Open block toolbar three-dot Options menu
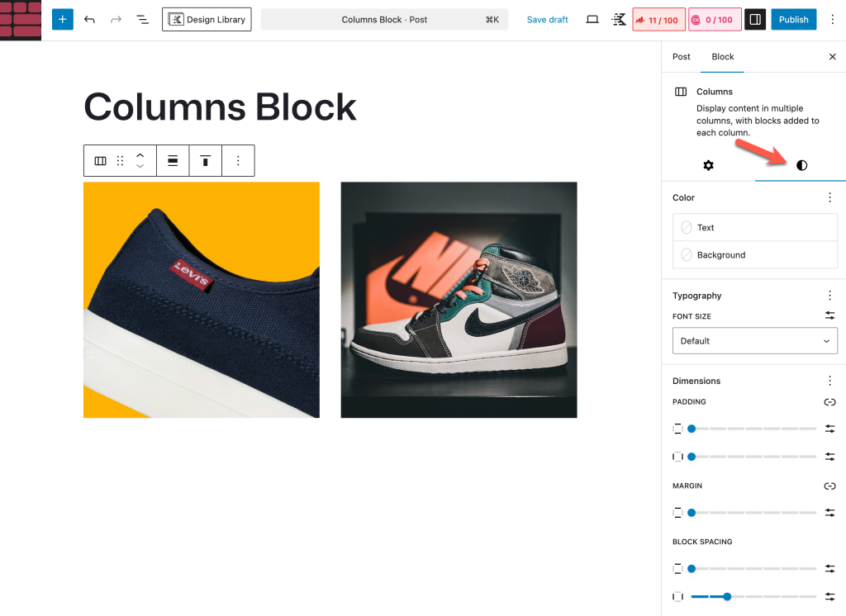Viewport: 846px width, 616px height. 238,161
